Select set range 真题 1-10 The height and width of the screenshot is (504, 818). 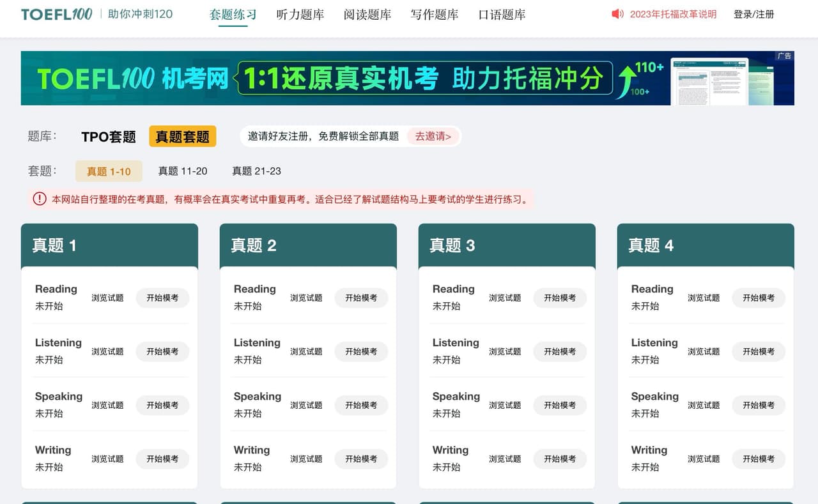click(109, 171)
